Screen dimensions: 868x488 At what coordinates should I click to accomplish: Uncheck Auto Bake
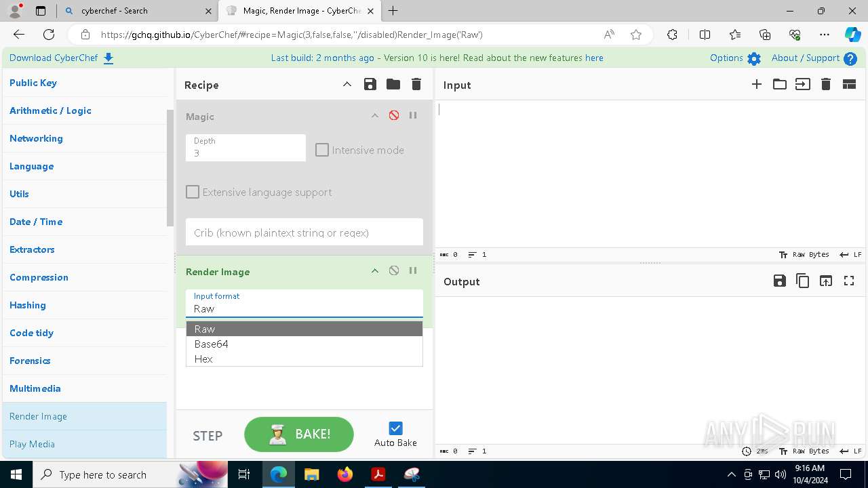pyautogui.click(x=395, y=428)
